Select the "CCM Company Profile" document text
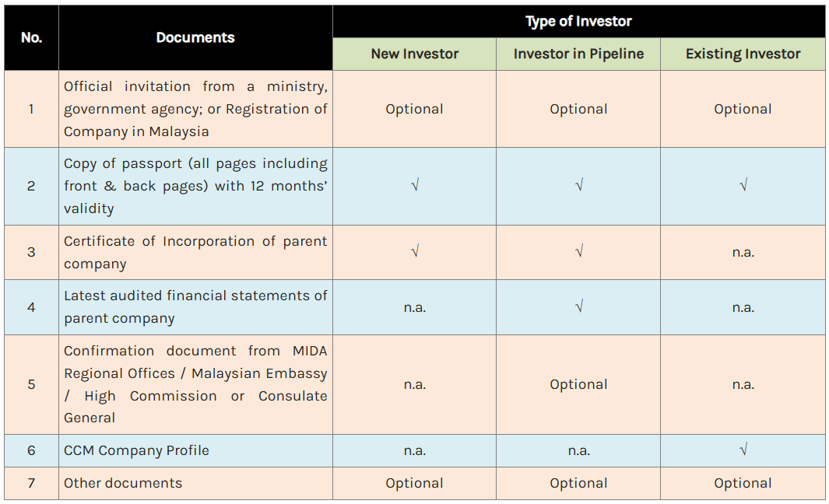 pyautogui.click(x=136, y=450)
